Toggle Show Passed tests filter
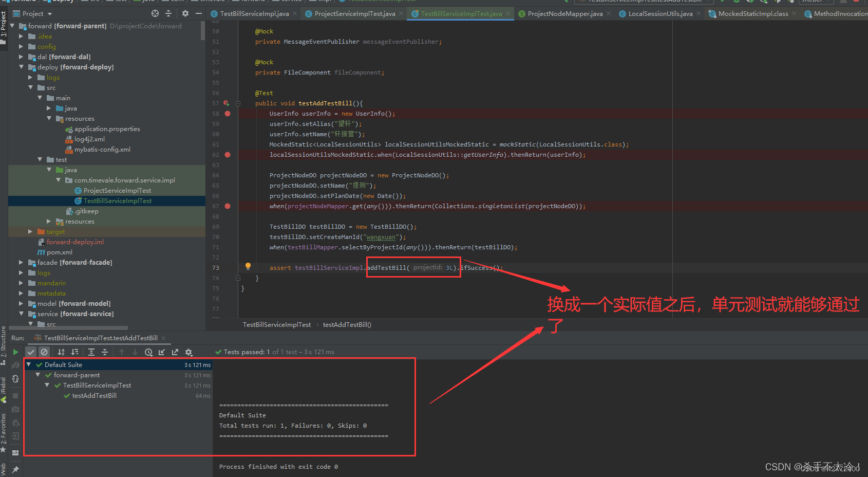This screenshot has width=868, height=477. (31, 352)
